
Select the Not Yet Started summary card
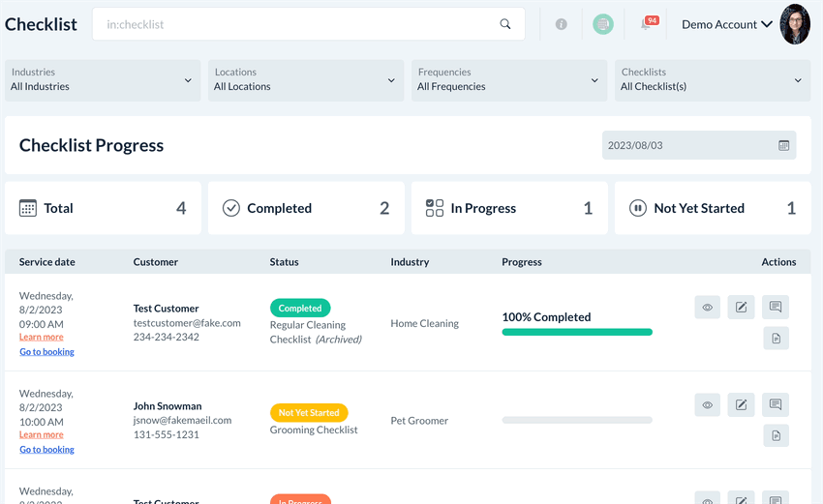(x=712, y=208)
